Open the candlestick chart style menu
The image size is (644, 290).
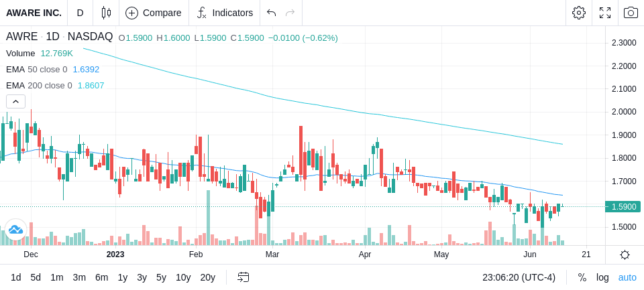click(x=107, y=13)
